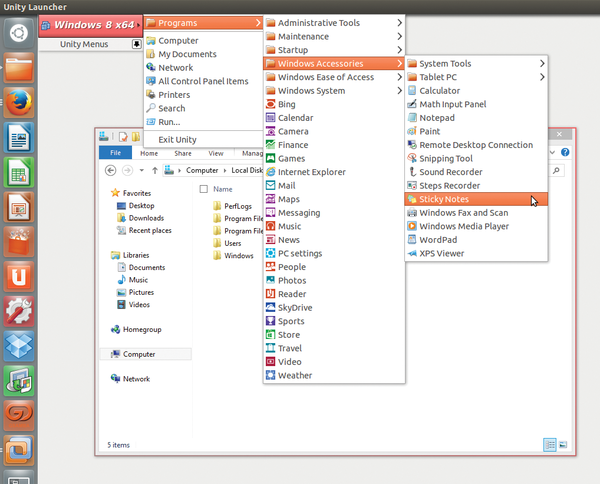600x484 pixels.
Task: Switch to the File ribbon tab
Action: coord(116,153)
